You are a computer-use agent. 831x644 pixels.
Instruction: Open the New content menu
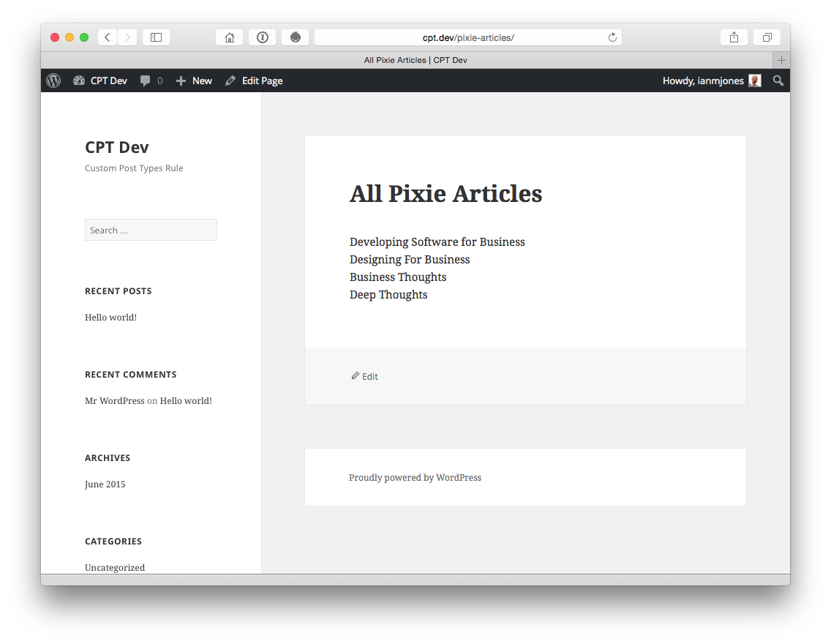194,80
